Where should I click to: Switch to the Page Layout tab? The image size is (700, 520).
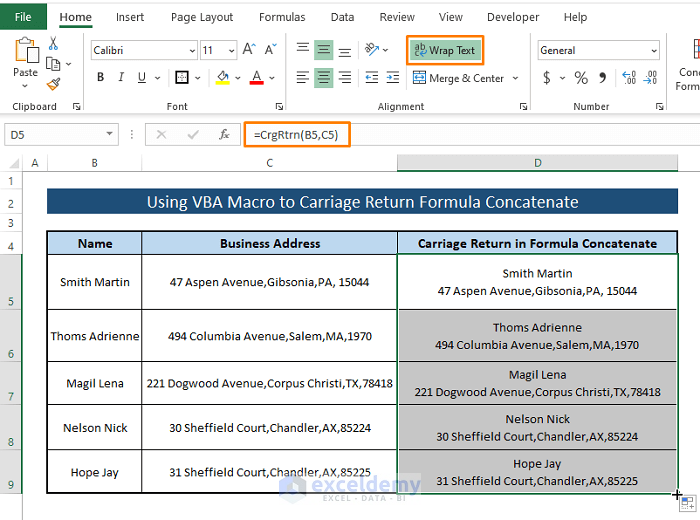point(202,17)
